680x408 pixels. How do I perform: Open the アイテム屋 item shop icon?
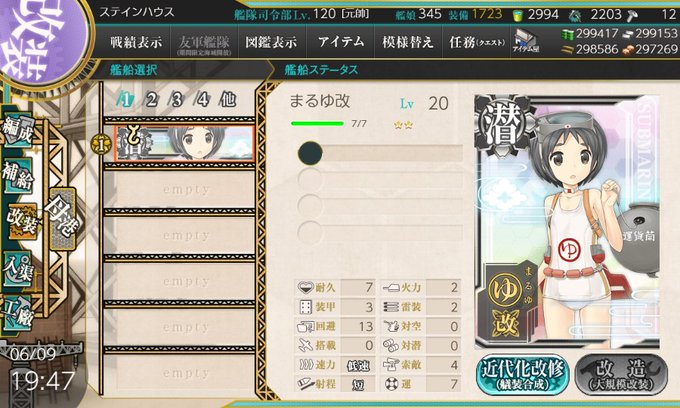(526, 42)
